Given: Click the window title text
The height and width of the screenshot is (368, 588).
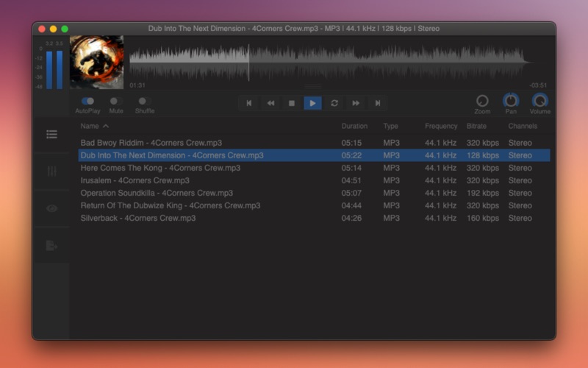Looking at the screenshot, I should 293,29.
